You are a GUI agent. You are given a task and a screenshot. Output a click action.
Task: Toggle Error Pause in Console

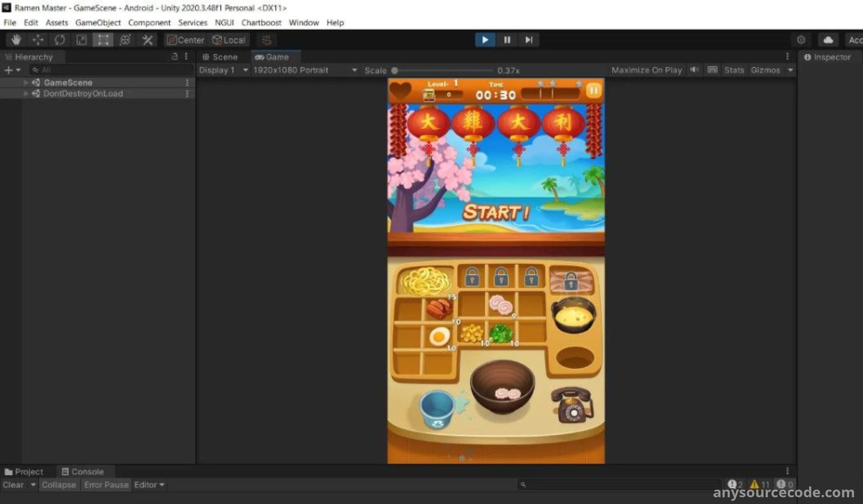[106, 485]
